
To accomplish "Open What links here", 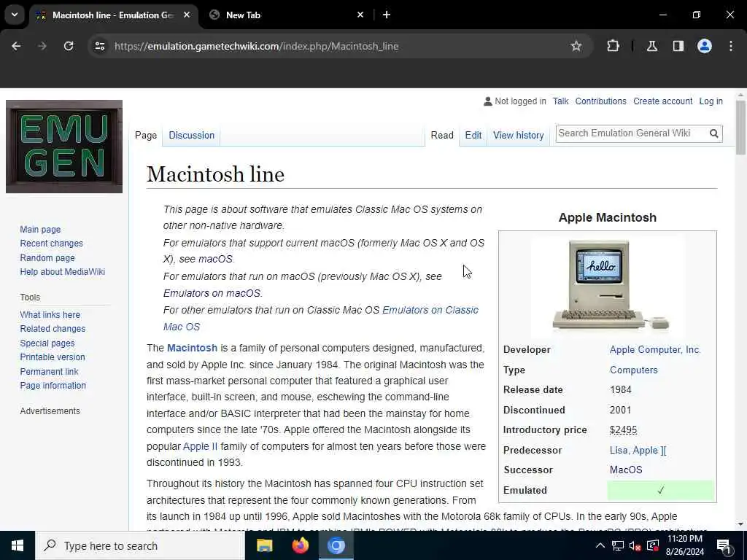I will click(x=50, y=315).
